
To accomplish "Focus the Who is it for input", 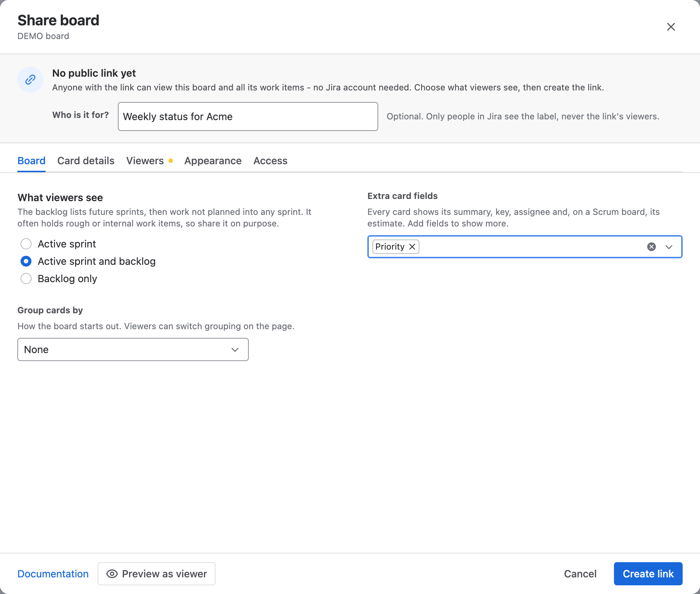I will pos(248,116).
